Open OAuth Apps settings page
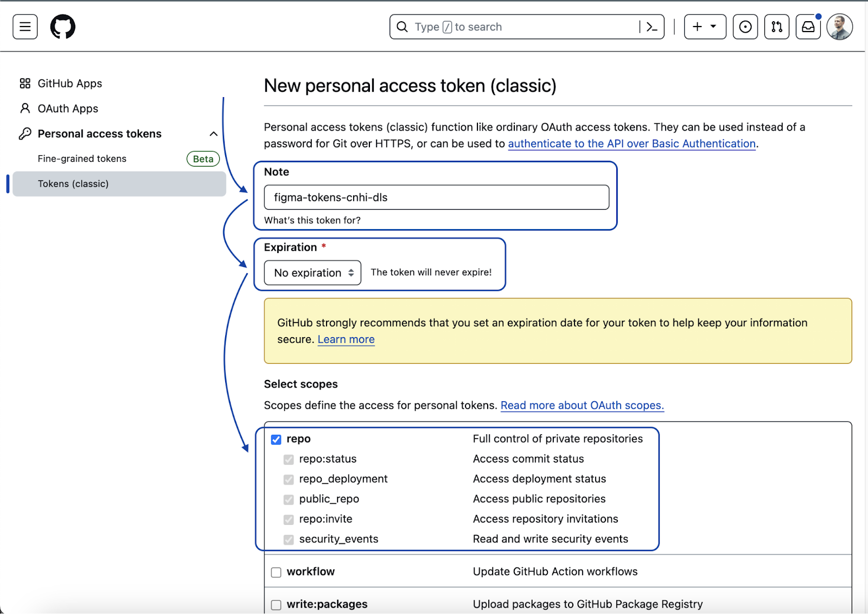The image size is (868, 614). [x=68, y=109]
